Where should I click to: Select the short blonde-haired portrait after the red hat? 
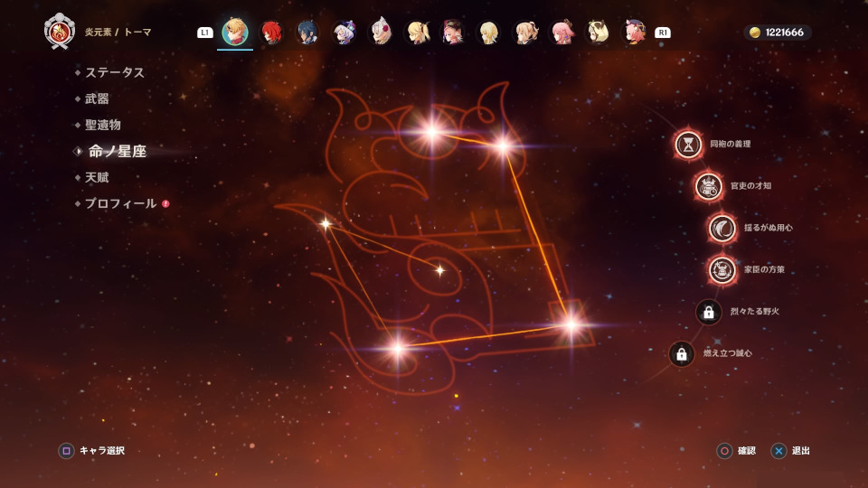489,33
